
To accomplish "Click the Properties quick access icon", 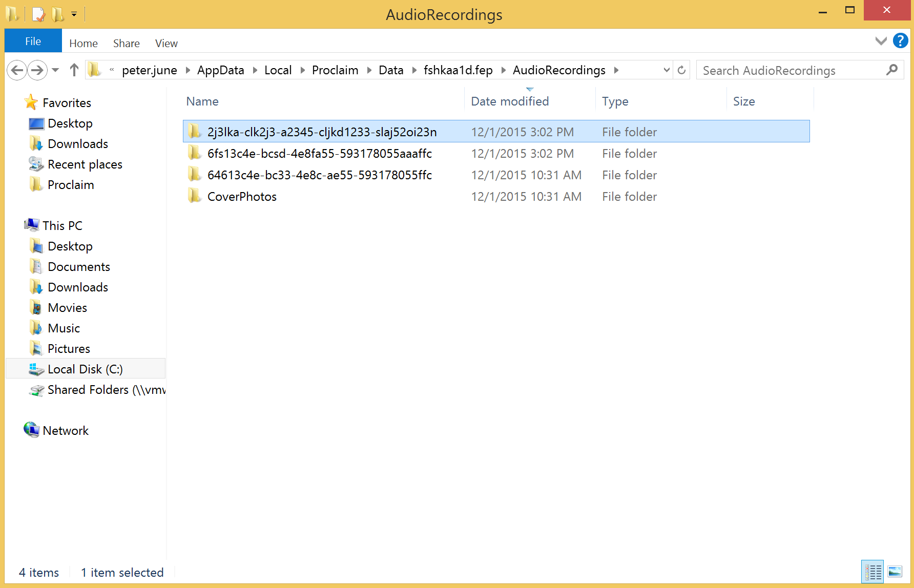I will click(38, 14).
